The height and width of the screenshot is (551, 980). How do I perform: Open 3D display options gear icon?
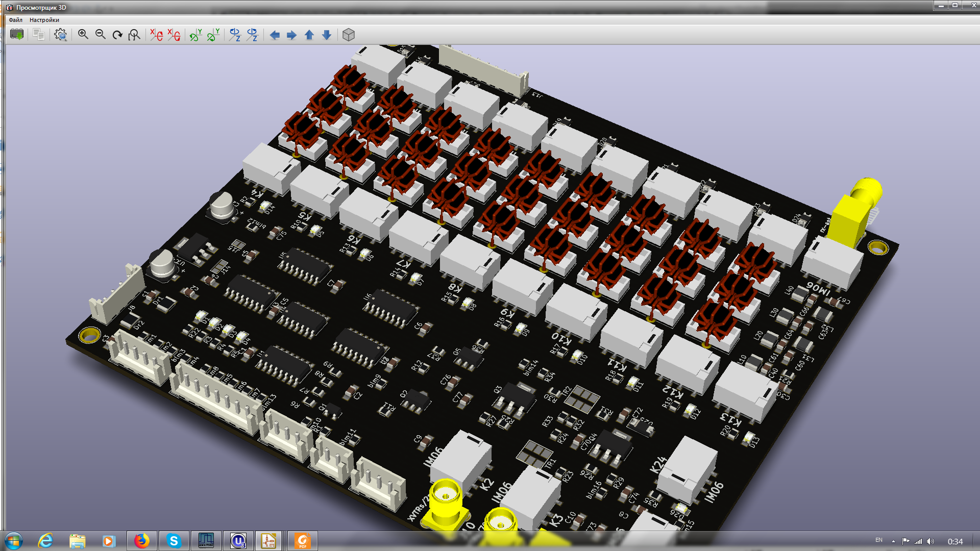61,35
